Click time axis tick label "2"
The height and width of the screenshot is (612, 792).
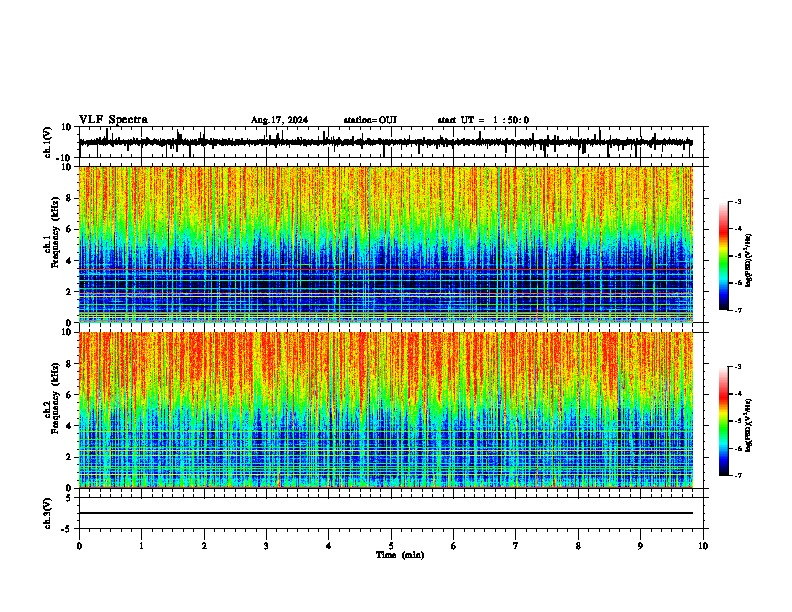coord(204,546)
